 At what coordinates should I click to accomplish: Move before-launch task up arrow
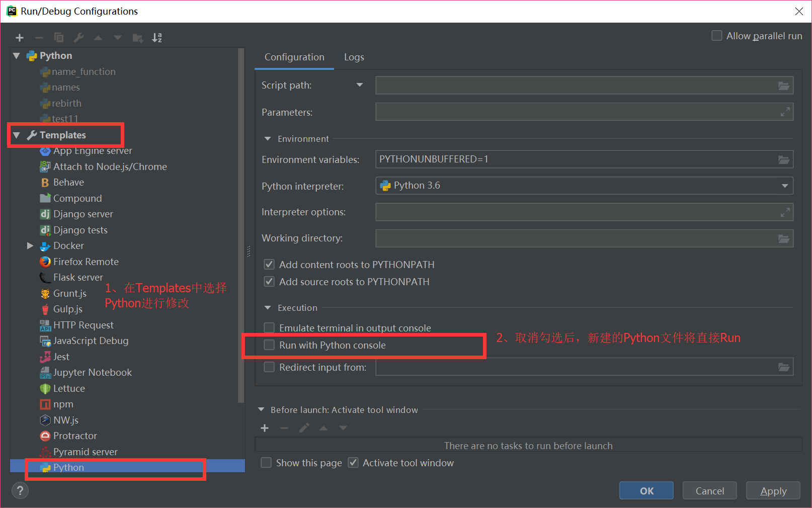pyautogui.click(x=323, y=428)
